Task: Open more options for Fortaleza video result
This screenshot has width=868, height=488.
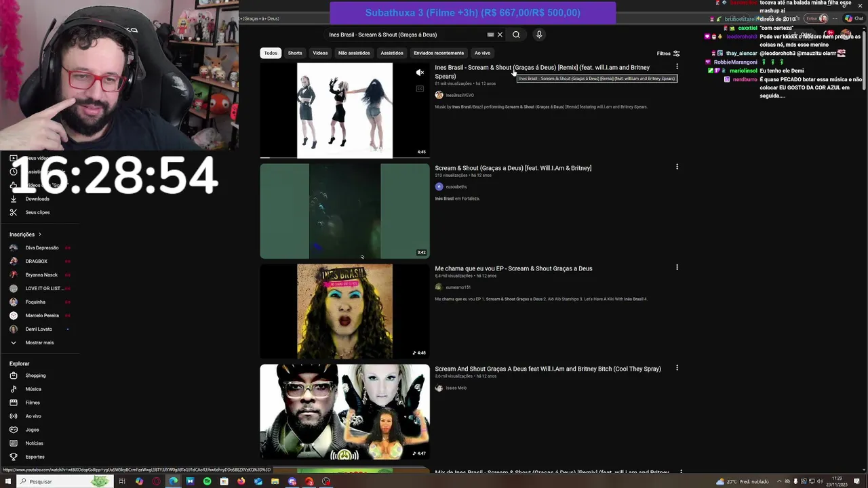Action: (677, 167)
